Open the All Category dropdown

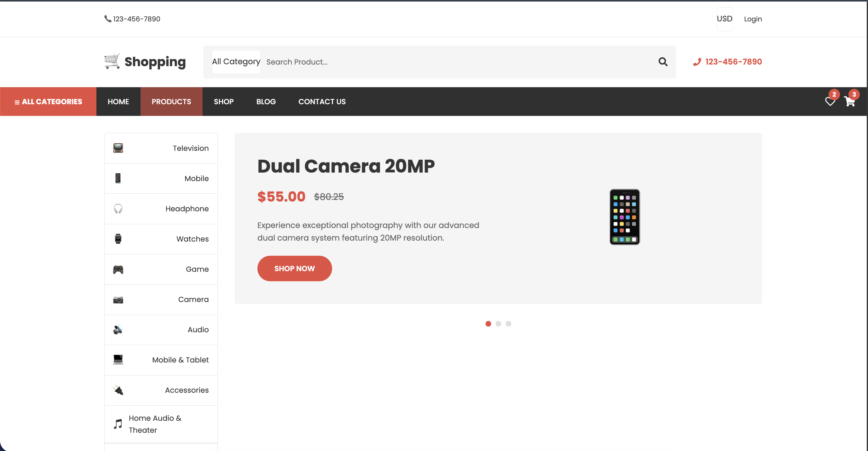[x=236, y=62]
